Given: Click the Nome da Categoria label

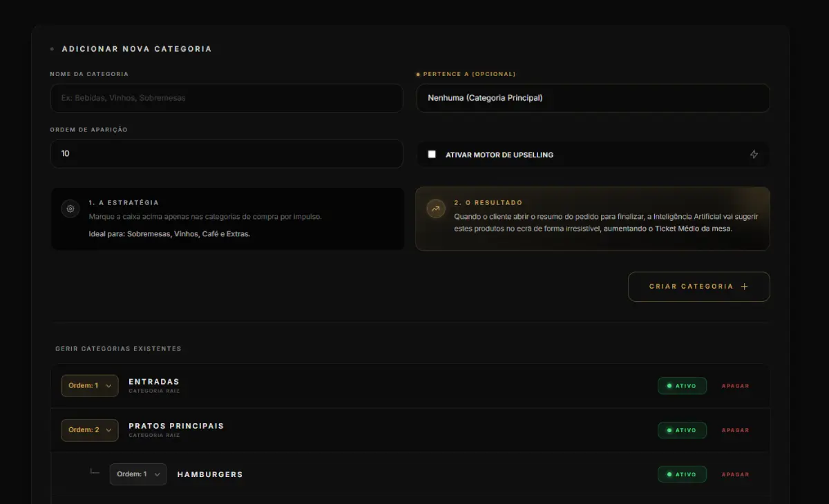Looking at the screenshot, I should (89, 74).
